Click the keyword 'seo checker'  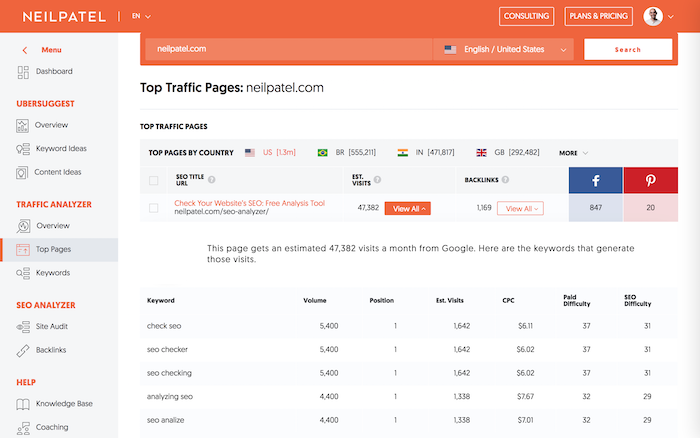167,350
